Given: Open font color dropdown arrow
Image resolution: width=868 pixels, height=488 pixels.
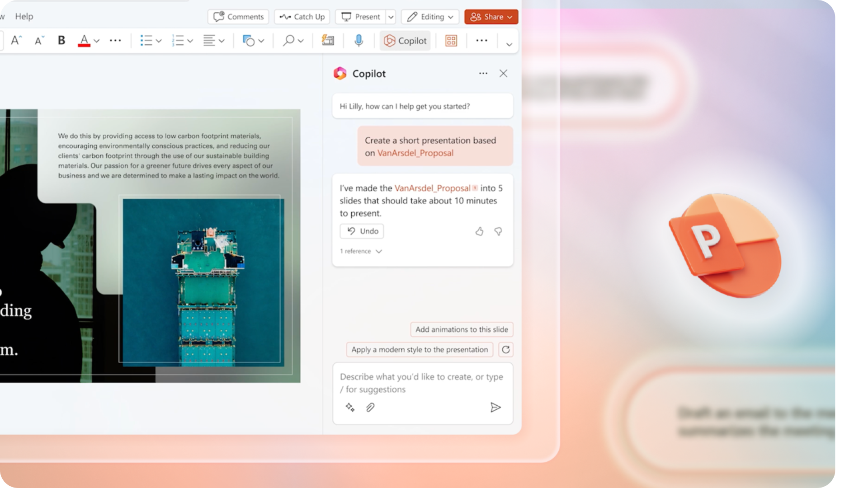Looking at the screenshot, I should pyautogui.click(x=96, y=41).
